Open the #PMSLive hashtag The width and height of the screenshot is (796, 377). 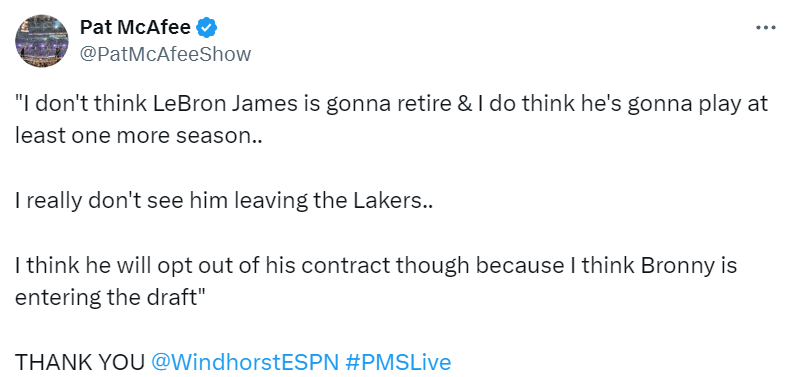click(x=397, y=362)
